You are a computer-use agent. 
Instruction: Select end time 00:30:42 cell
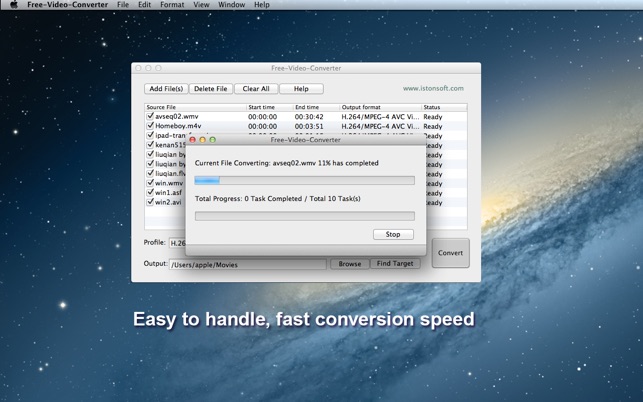309,117
